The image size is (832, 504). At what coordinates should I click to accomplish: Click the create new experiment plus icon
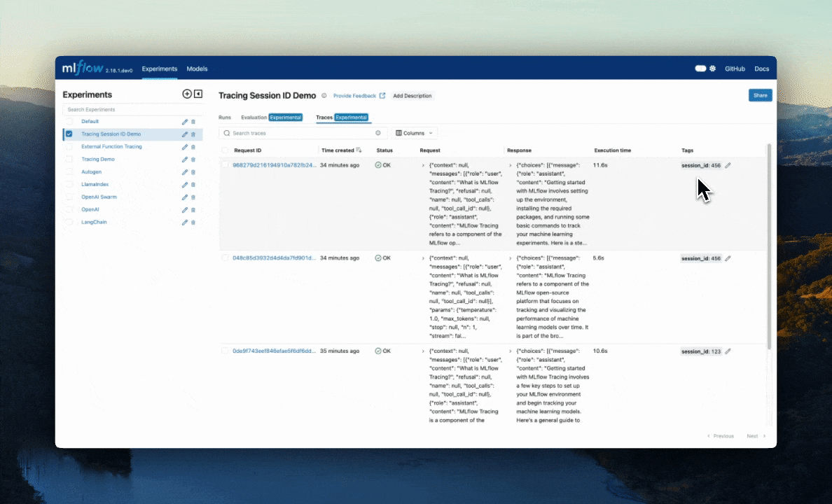point(186,94)
